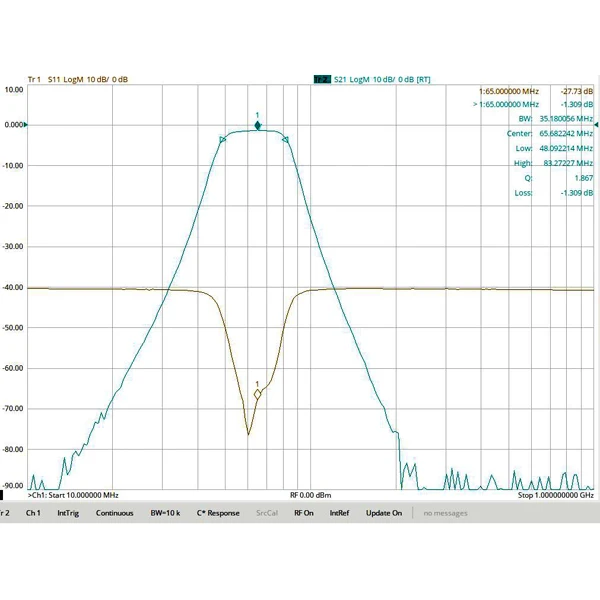Click marker 1 diamond on S21 trace
Screen dimensions: 600x600
coord(258,126)
